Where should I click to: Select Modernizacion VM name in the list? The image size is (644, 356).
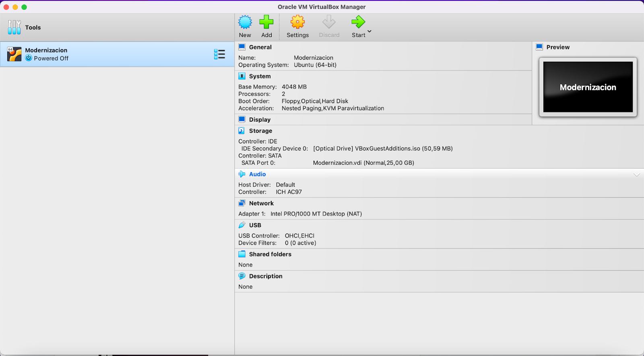(x=46, y=50)
